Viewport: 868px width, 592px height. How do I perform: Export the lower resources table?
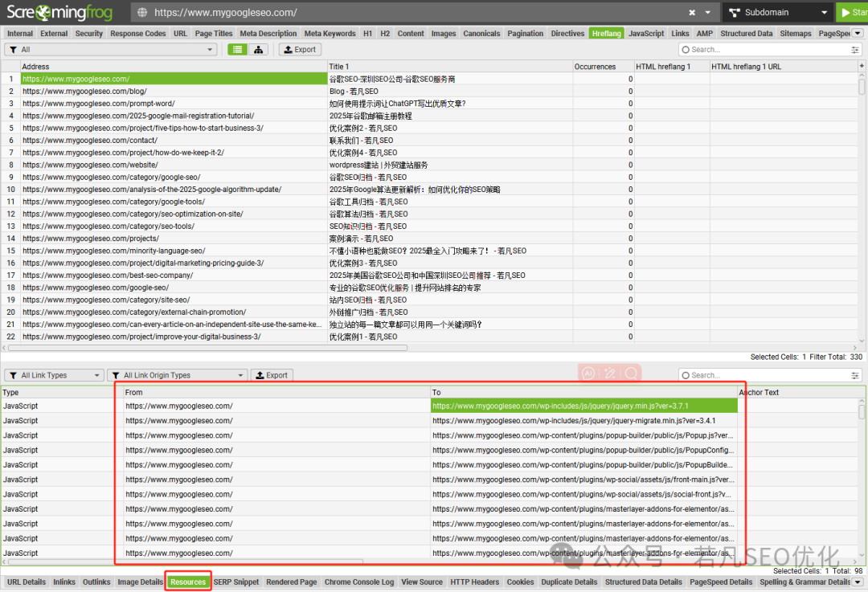pos(272,375)
